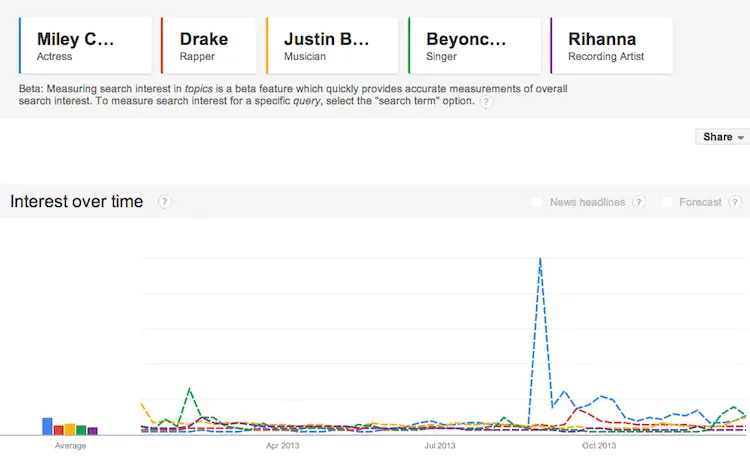Select the Justin B... Musician topic card
Screen dimensions: 750x456
click(332, 46)
